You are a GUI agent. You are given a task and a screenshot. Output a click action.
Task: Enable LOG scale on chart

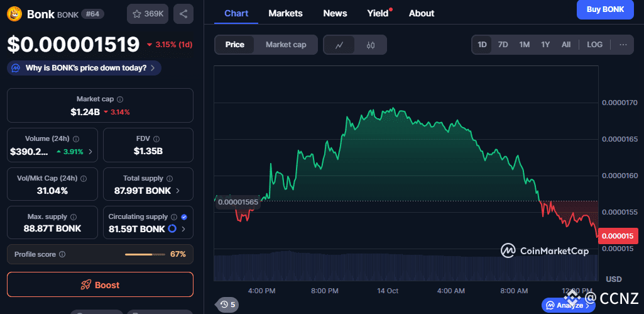click(594, 45)
